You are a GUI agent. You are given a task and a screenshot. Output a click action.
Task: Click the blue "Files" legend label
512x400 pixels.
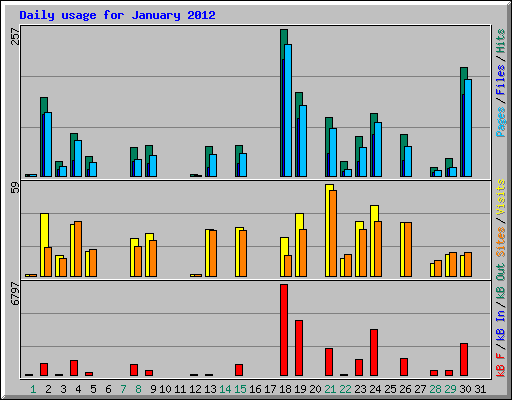pos(501,80)
